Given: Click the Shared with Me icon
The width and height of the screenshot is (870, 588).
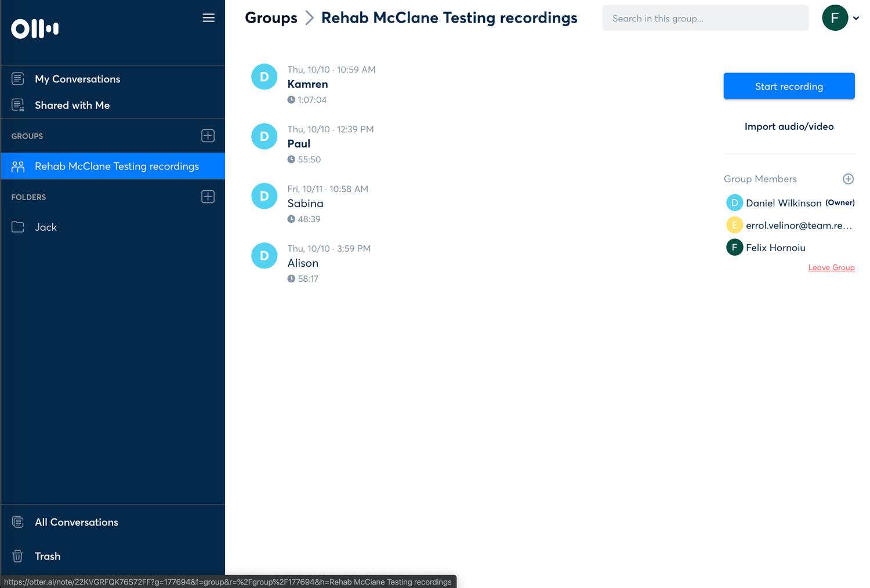Looking at the screenshot, I should click(x=18, y=105).
